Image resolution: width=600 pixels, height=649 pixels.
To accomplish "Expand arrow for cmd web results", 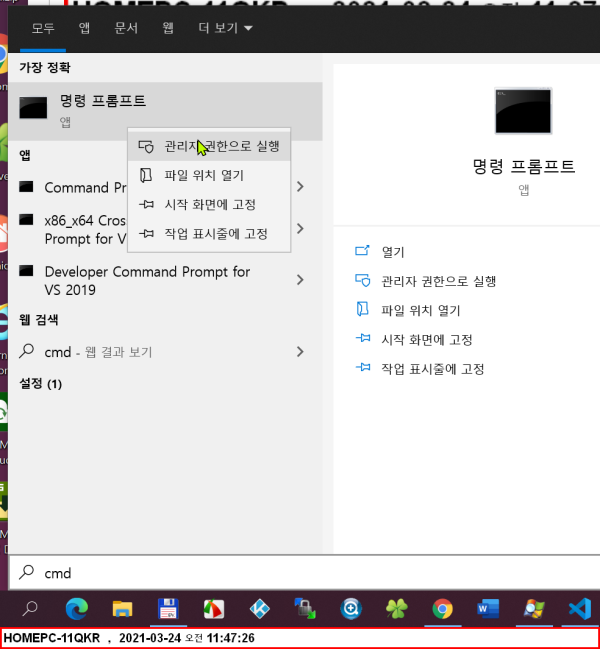I will click(300, 352).
